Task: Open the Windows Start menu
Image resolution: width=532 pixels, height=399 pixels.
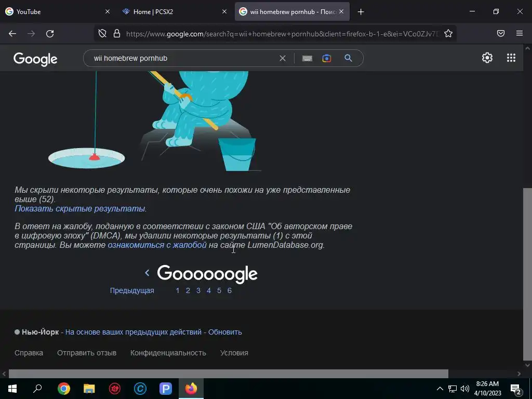Action: [12, 389]
